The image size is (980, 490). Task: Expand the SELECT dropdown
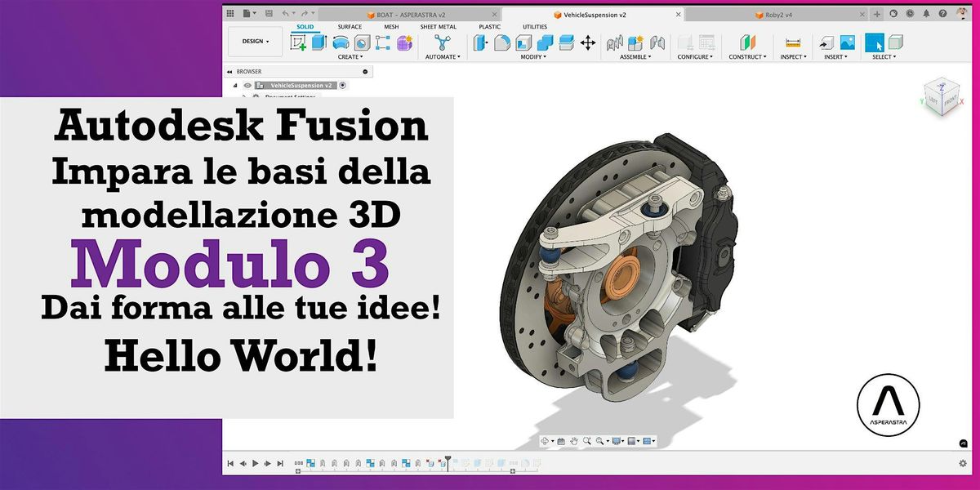point(884,57)
